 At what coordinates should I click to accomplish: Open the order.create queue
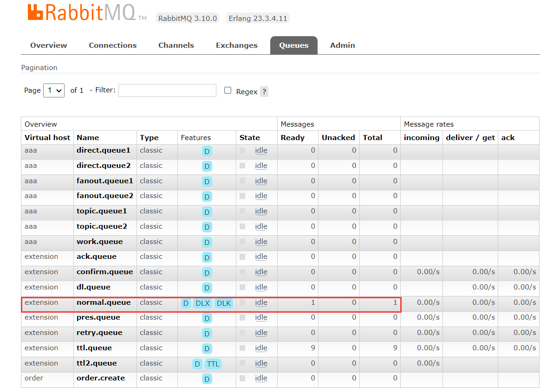click(x=101, y=378)
